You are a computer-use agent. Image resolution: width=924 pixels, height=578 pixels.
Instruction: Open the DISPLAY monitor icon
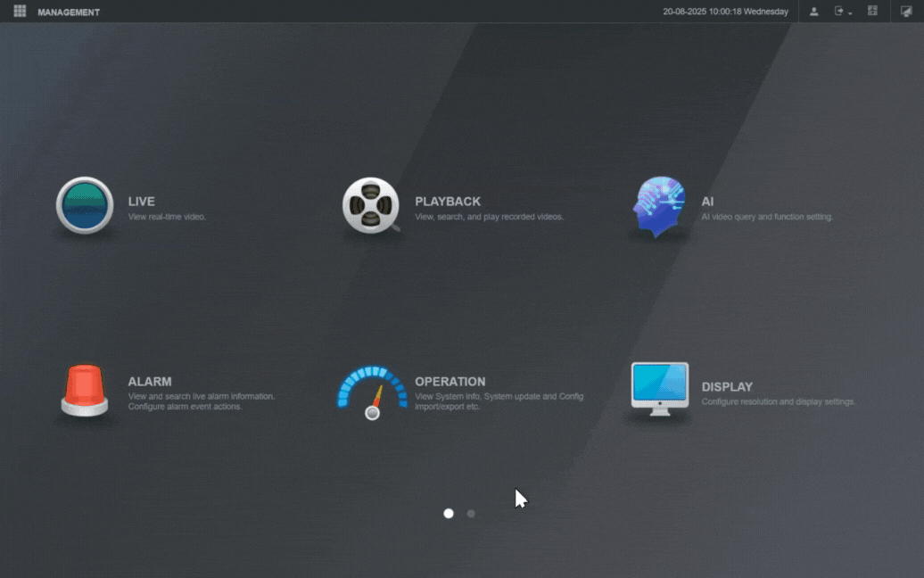tap(659, 389)
